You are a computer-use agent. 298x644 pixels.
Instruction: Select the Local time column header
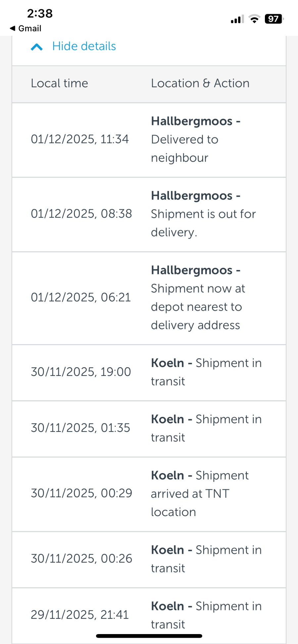click(60, 83)
